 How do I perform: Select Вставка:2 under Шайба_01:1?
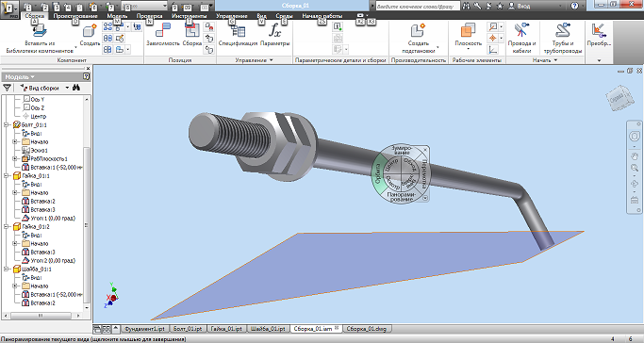tap(39, 302)
